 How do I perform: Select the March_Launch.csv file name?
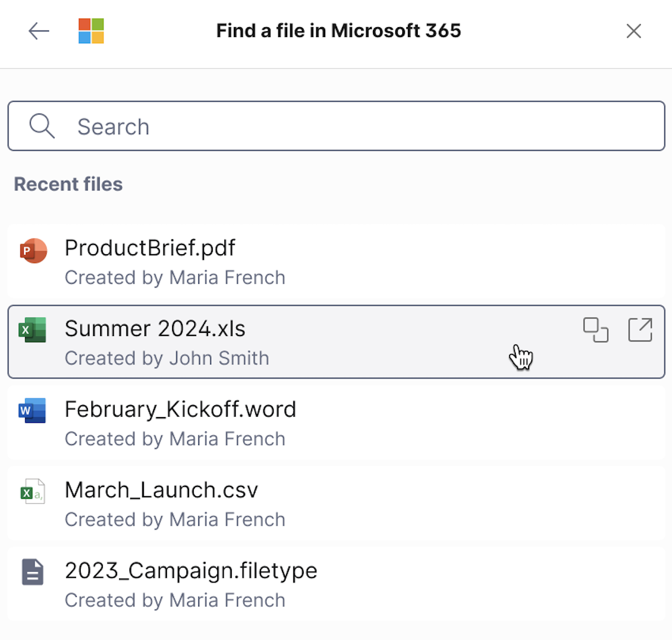point(161,490)
